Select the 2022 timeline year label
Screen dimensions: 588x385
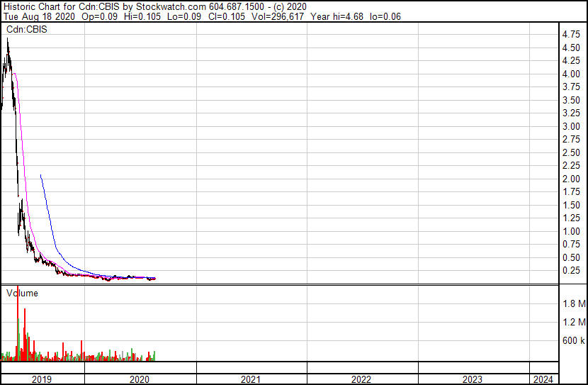tap(361, 379)
